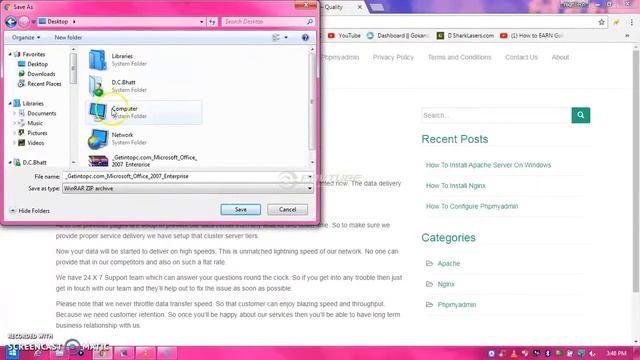Collapse the D.C.Bhatt tree node
This screenshot has height=360, width=640.
point(10,162)
